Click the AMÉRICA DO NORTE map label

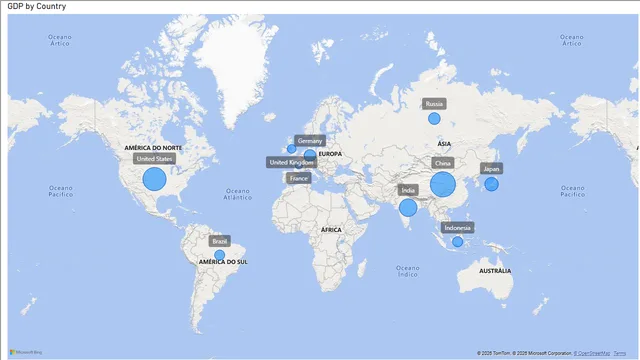(153, 148)
